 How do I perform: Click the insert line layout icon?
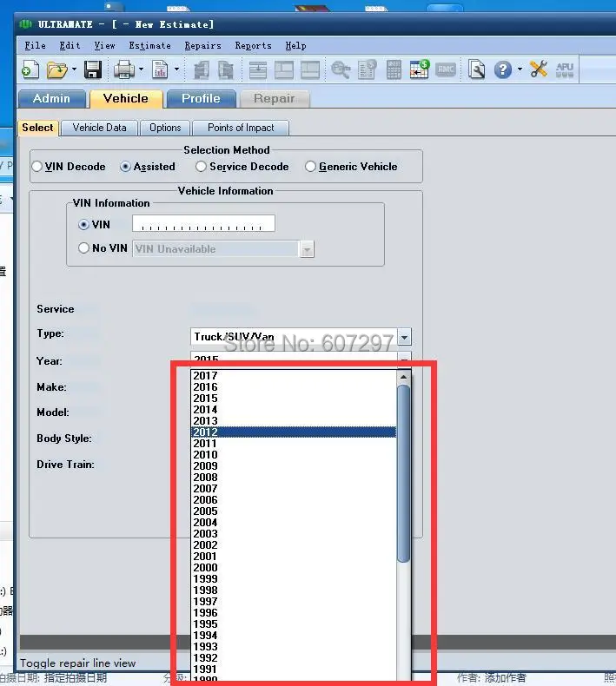(x=258, y=70)
